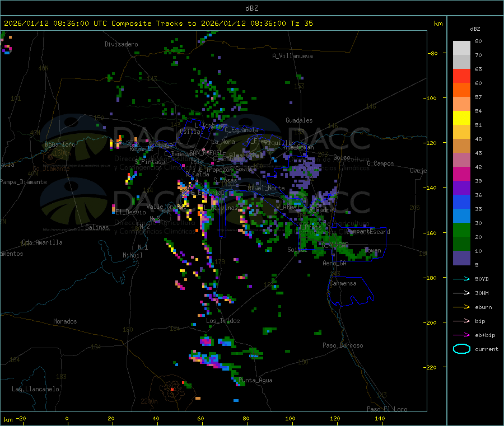The height and width of the screenshot is (426, 504).
Task: Click the Morados place label
Action: click(x=66, y=321)
